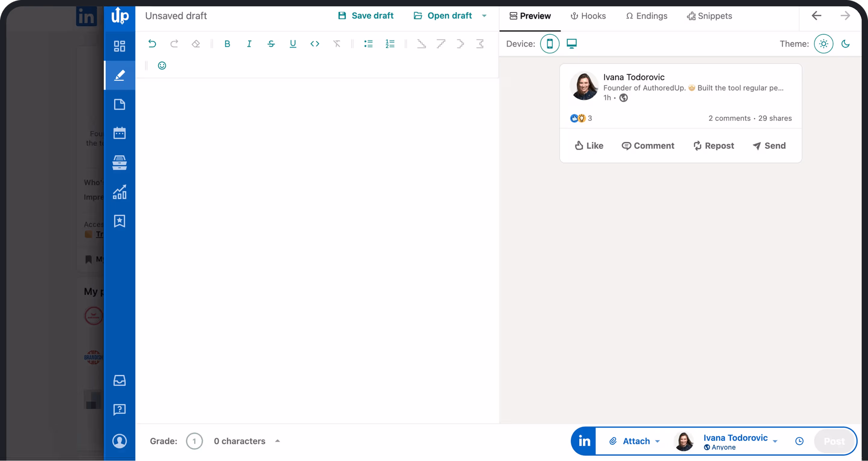Switch to the Hooks tab
The image size is (868, 461).
(588, 16)
